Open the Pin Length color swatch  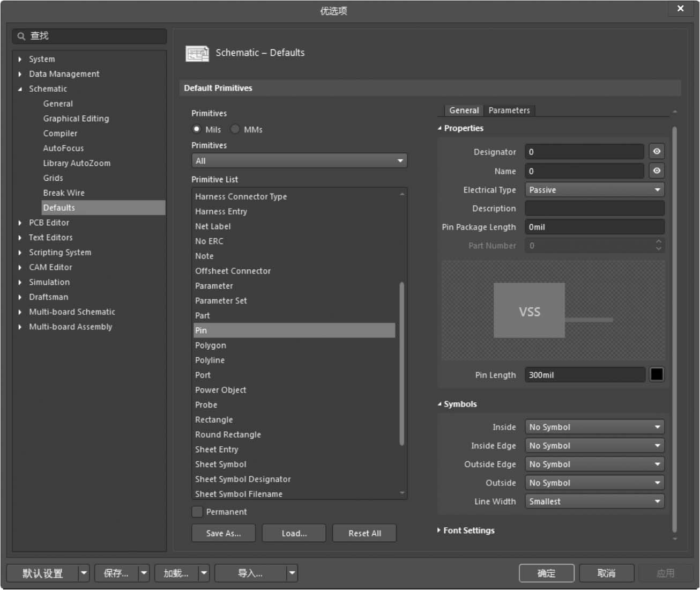[x=657, y=374]
